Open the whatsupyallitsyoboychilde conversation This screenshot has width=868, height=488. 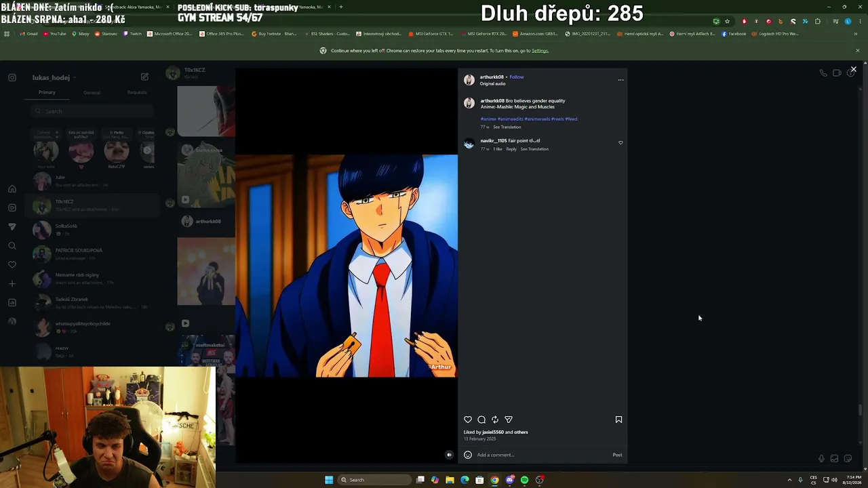point(92,327)
